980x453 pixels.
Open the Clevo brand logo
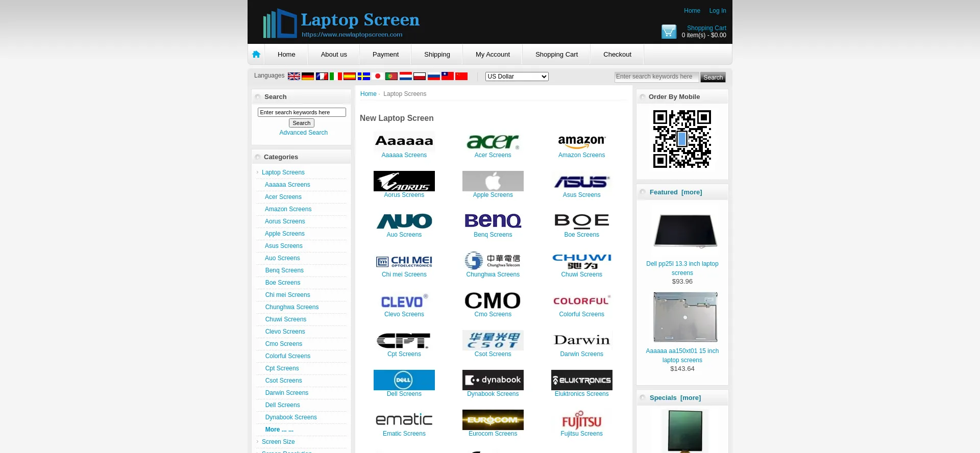(x=404, y=300)
